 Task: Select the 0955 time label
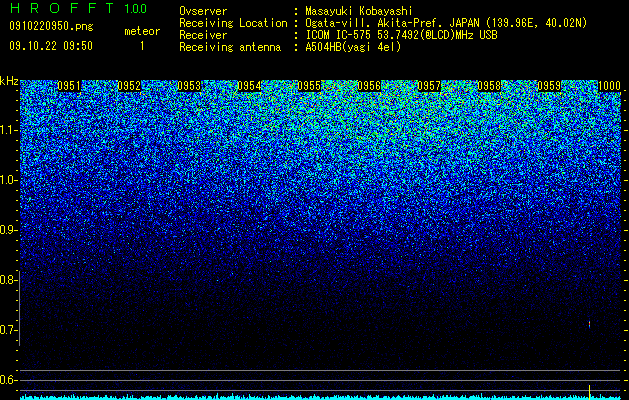(309, 86)
